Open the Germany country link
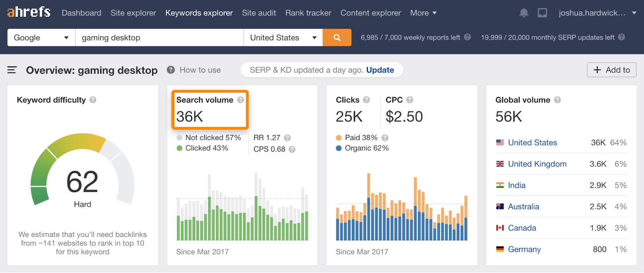The image size is (644, 273). [524, 249]
